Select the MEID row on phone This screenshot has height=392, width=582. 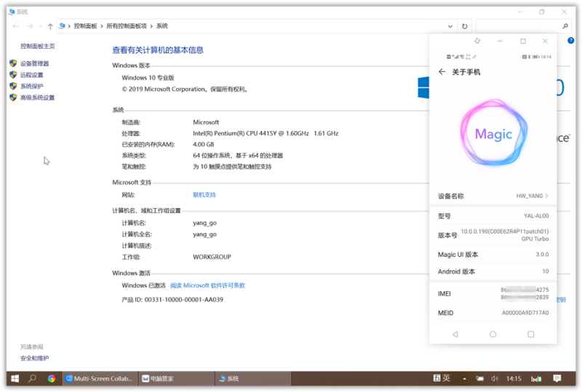click(x=493, y=313)
